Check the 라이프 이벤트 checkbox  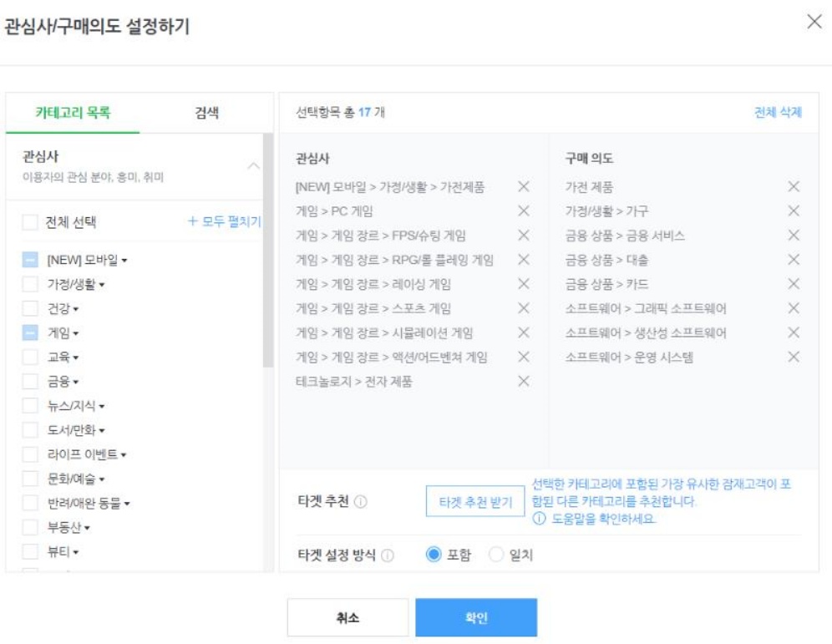[30, 454]
